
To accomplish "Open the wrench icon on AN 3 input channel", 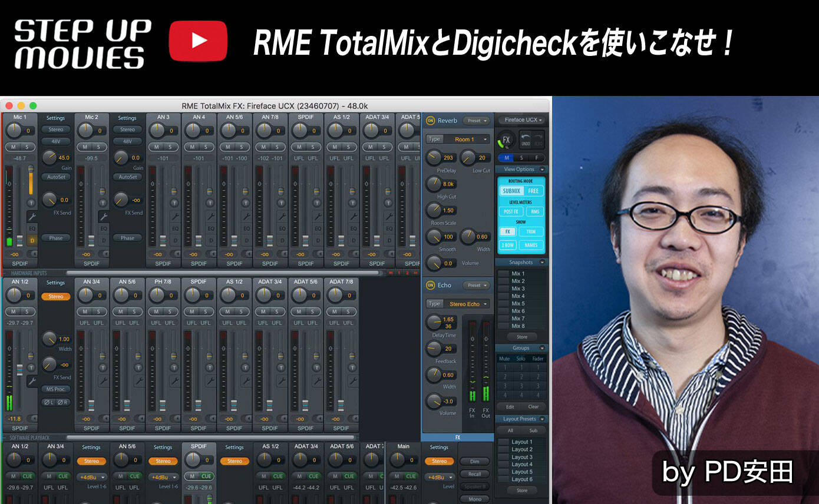I will [x=175, y=217].
